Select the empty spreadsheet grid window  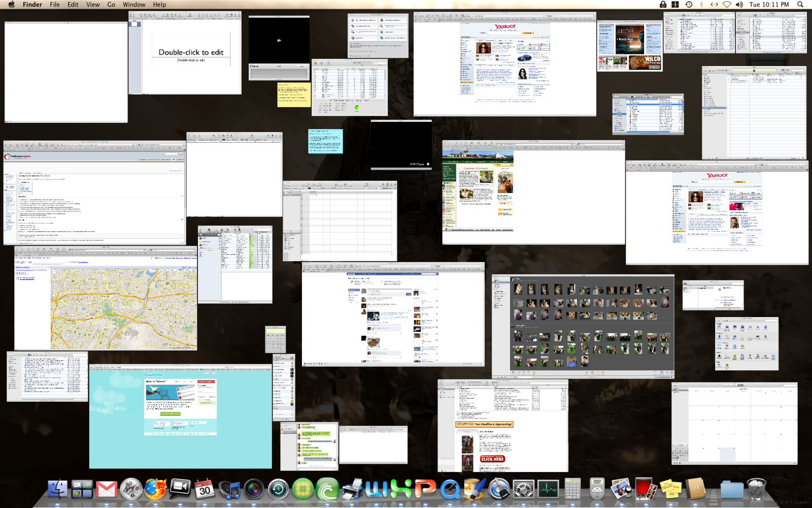point(340,221)
